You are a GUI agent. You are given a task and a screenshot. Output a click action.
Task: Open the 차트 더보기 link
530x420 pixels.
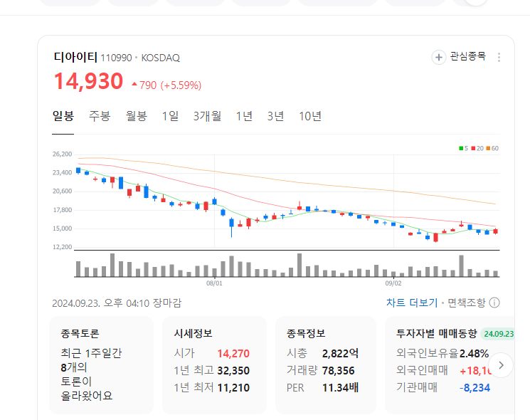412,303
